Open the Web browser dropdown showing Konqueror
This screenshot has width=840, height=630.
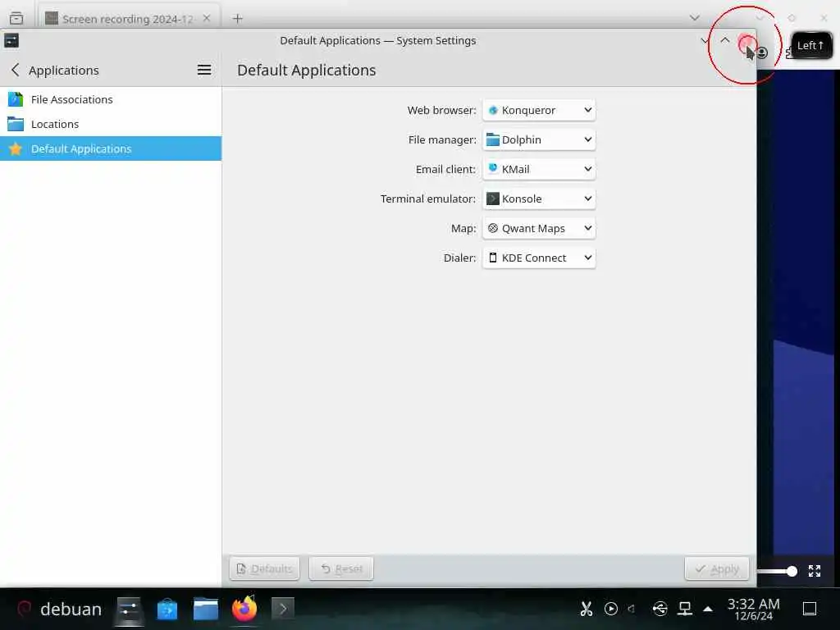539,111
